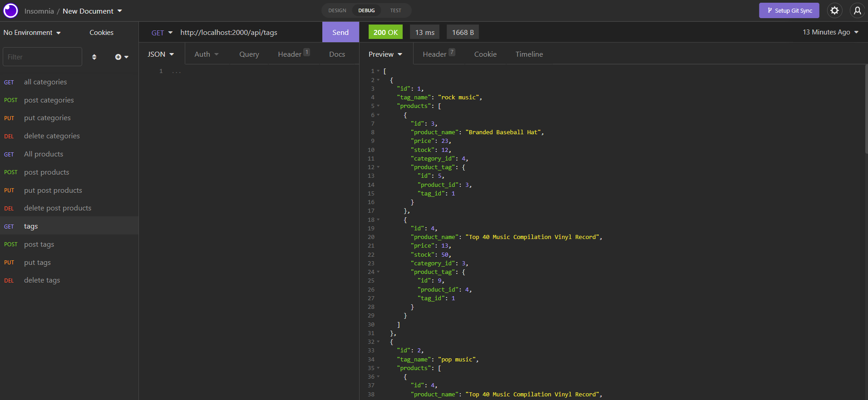Open 13 Minutes Ago history dropdown
This screenshot has width=868, height=400.
coord(831,32)
